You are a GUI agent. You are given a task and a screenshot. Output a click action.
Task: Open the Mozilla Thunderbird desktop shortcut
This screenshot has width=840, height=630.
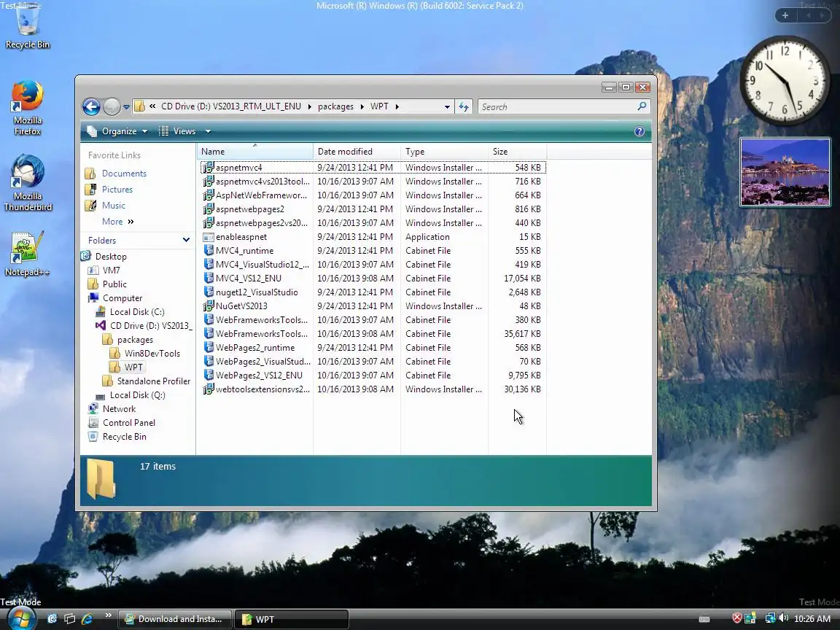click(x=27, y=182)
